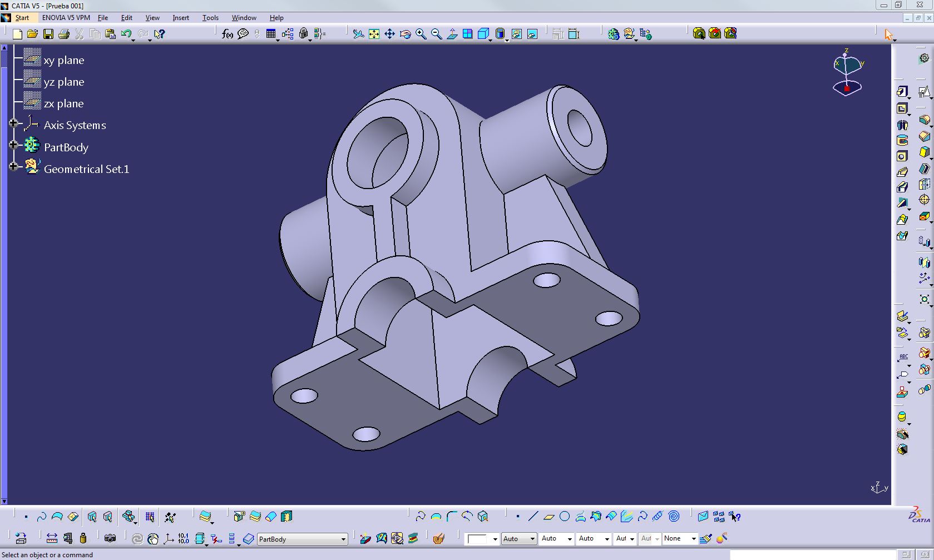Save the part with the floppy icon
The height and width of the screenshot is (560, 934).
tap(48, 34)
